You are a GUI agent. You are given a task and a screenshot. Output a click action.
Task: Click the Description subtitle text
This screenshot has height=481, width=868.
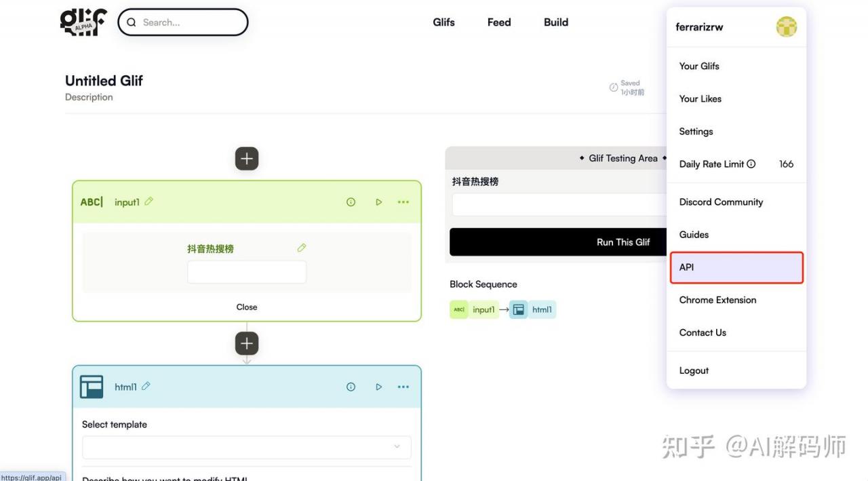(x=89, y=97)
